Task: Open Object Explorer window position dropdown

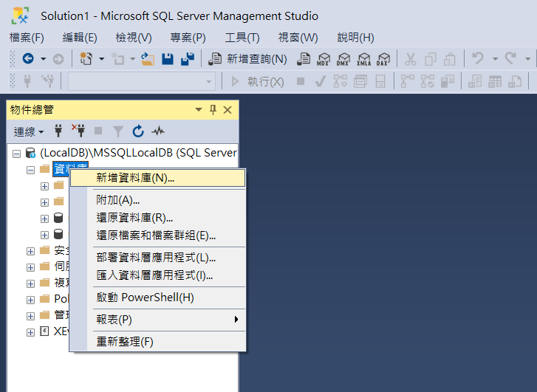Action: tap(198, 109)
